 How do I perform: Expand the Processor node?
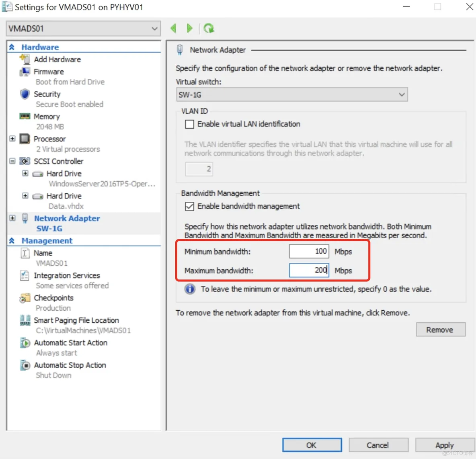(x=12, y=139)
